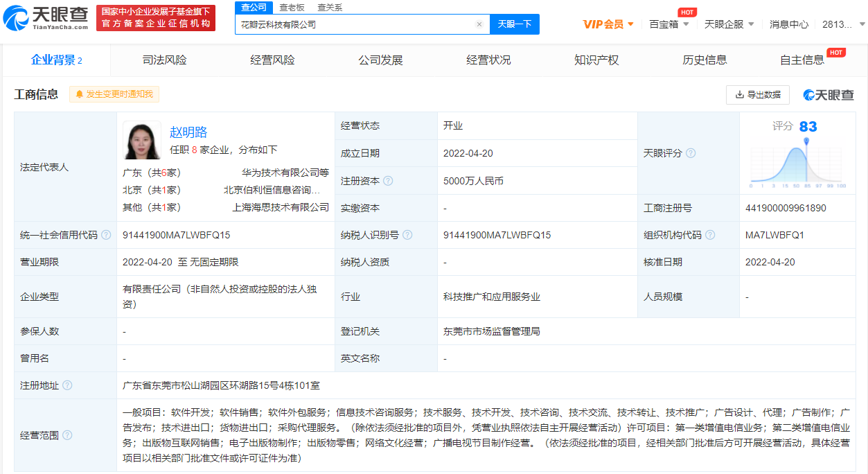868x474 pixels.
Task: Click help icon next to 纳税人识别号
Action: pos(407,235)
